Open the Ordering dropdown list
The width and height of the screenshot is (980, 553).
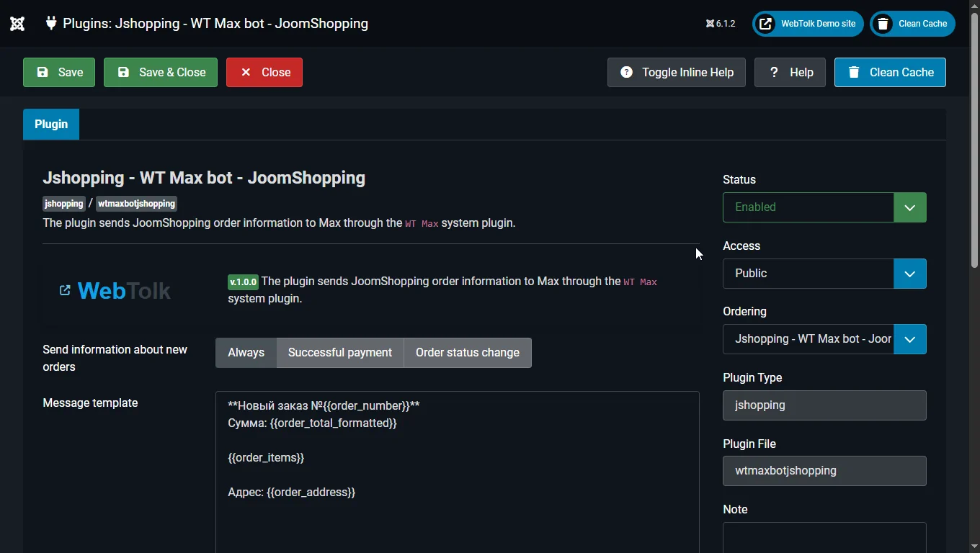tap(824, 339)
